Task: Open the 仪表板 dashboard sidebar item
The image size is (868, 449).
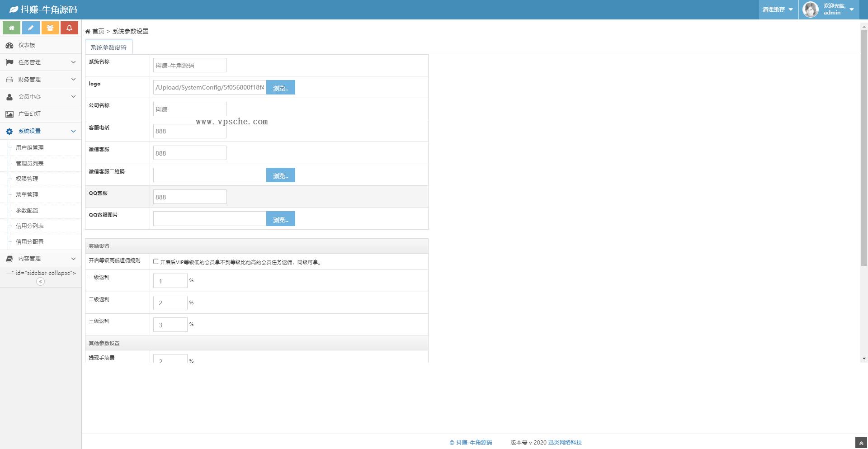Action: 27,45
